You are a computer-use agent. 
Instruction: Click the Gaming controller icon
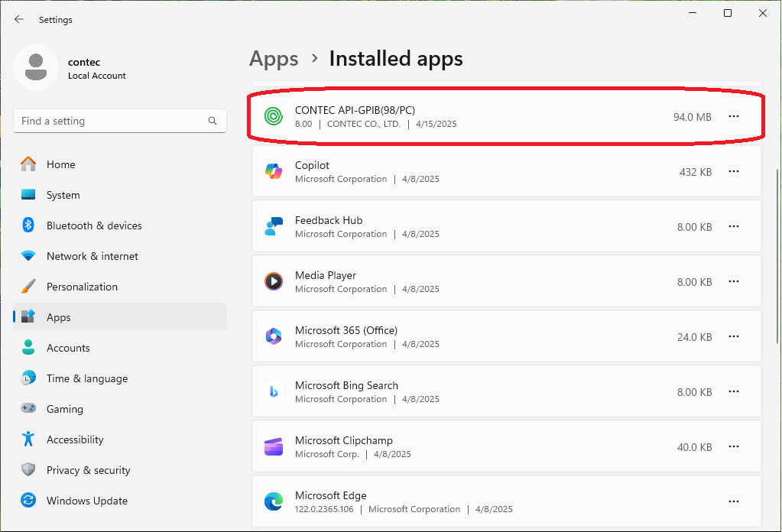(28, 408)
